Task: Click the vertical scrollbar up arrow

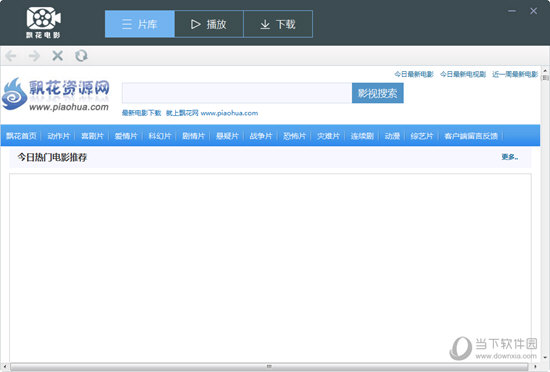Action: (545, 70)
